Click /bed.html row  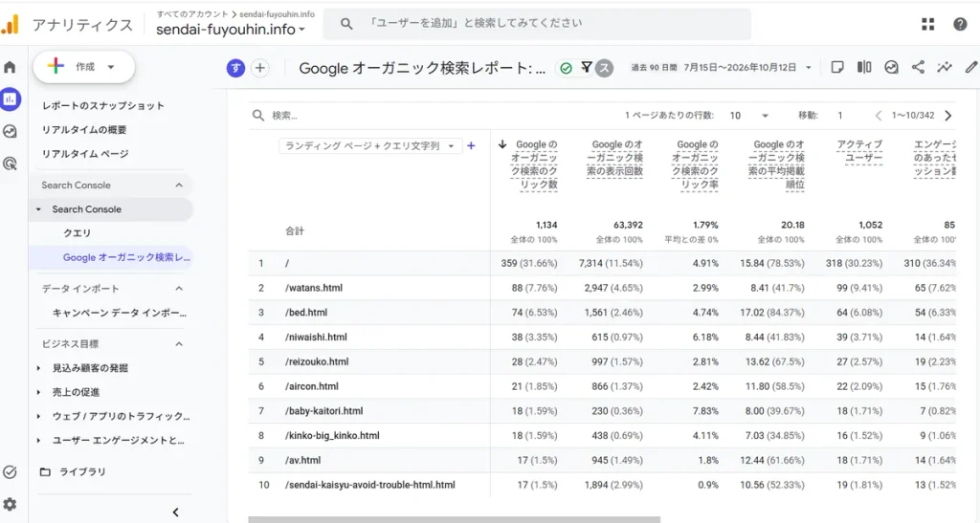[601, 313]
